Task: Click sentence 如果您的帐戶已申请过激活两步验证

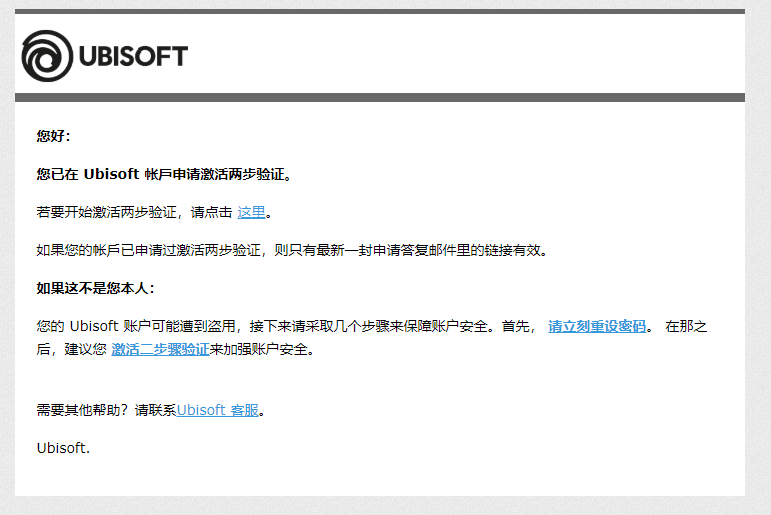Action: (148, 250)
